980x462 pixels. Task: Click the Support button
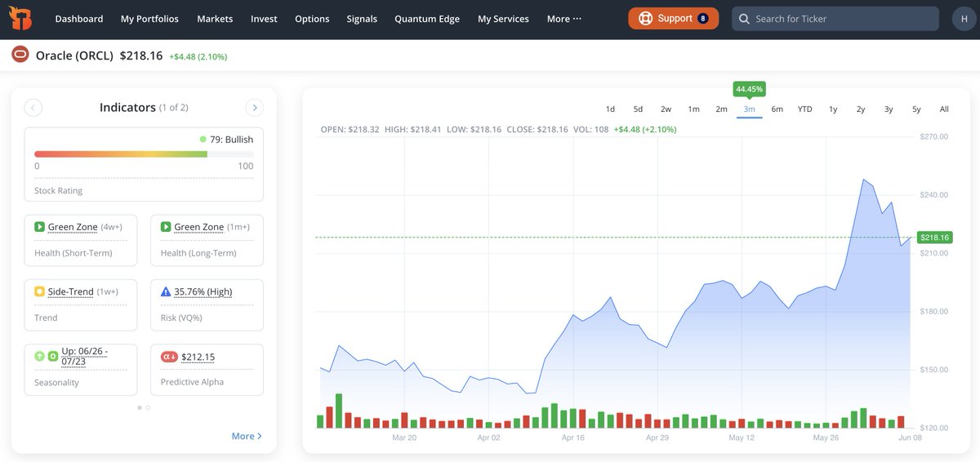pos(674,19)
